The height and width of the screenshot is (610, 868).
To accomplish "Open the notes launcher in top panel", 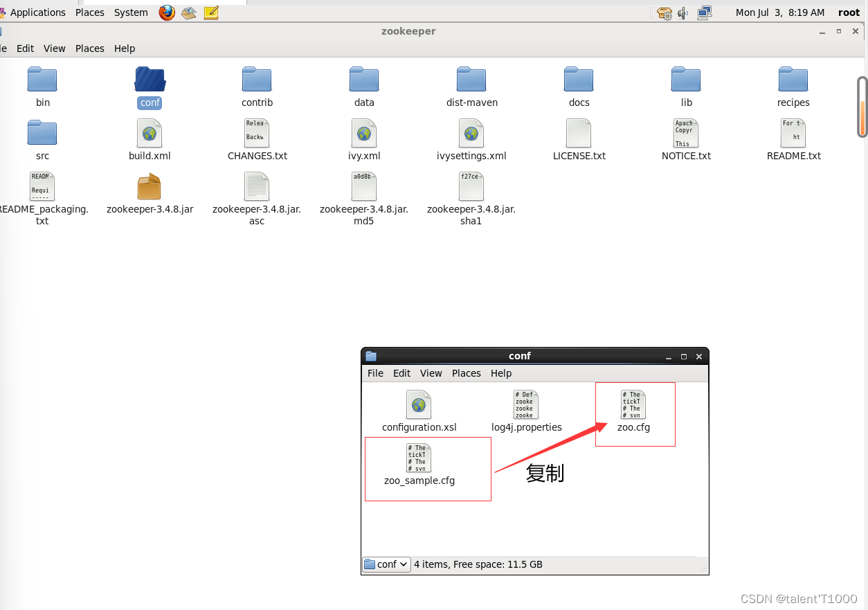I will (211, 12).
